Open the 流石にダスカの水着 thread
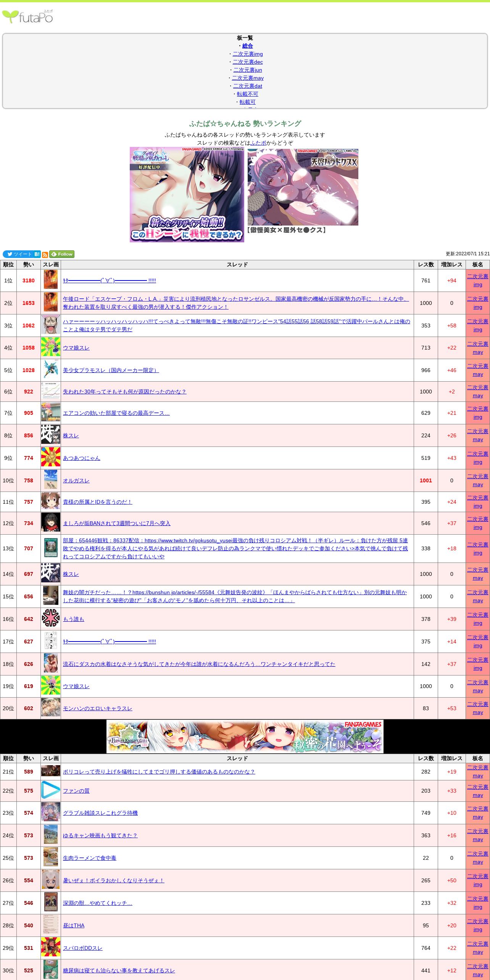This screenshot has height=980, width=490. point(199,664)
